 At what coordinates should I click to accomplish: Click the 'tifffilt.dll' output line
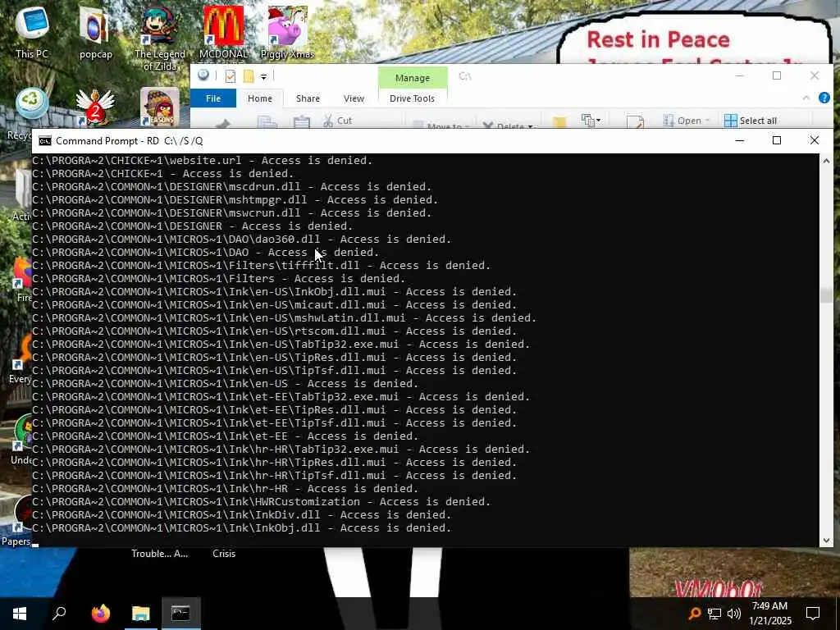click(262, 265)
